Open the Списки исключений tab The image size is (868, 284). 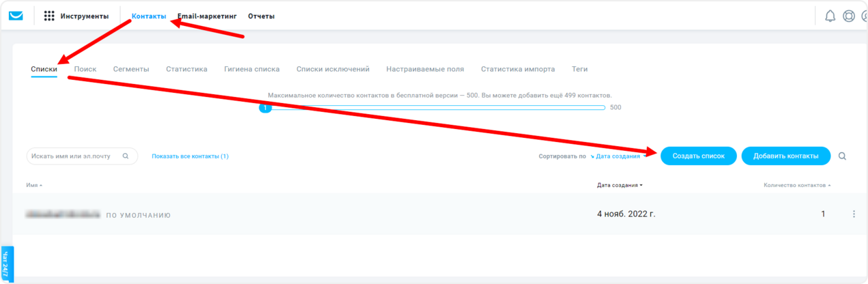point(333,69)
